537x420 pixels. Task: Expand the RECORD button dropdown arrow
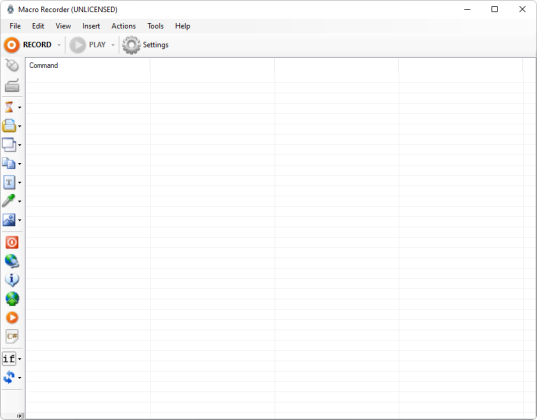click(59, 45)
